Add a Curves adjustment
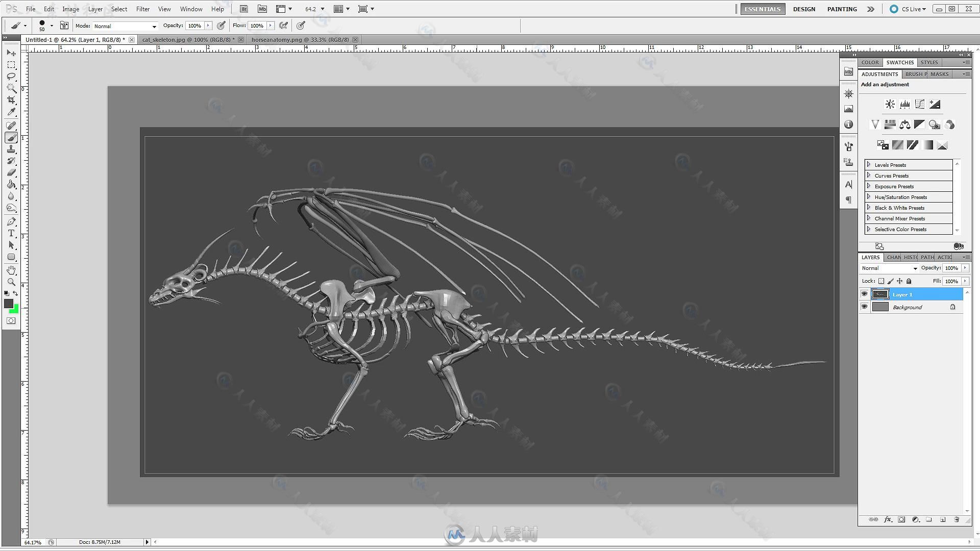980x551 pixels. 919,104
